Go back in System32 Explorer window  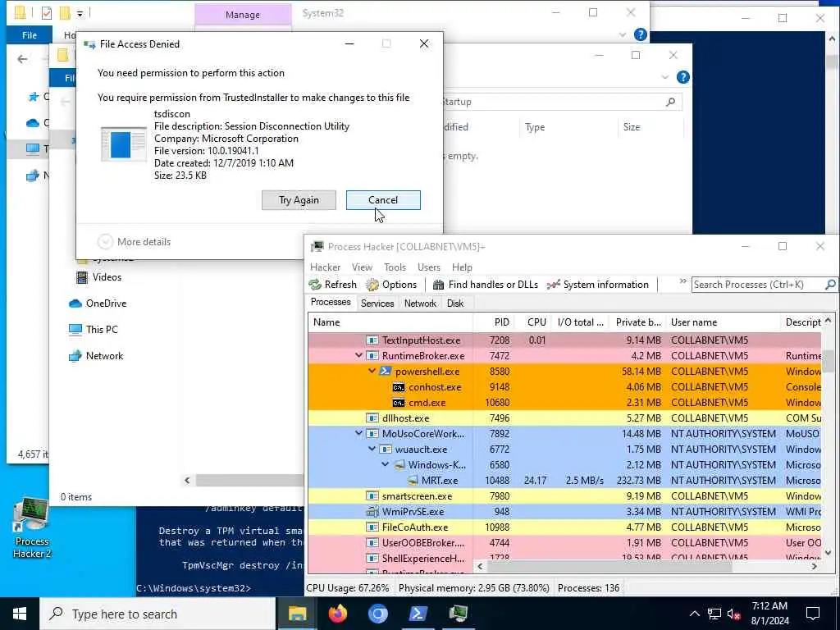pos(22,59)
